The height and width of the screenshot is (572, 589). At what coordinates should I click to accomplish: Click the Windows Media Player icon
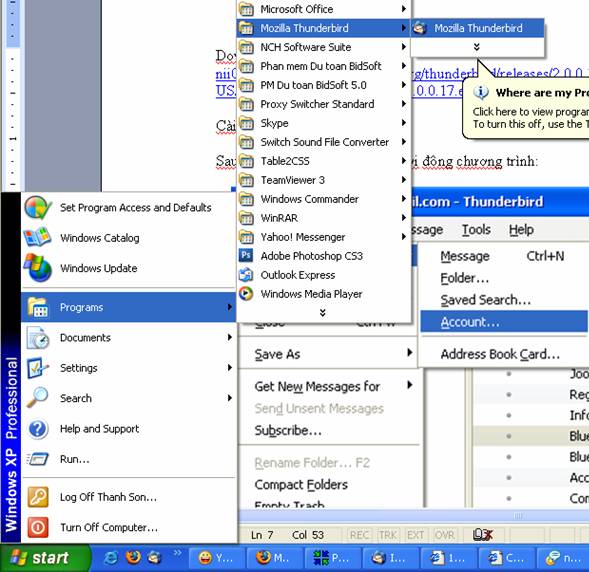point(246,294)
